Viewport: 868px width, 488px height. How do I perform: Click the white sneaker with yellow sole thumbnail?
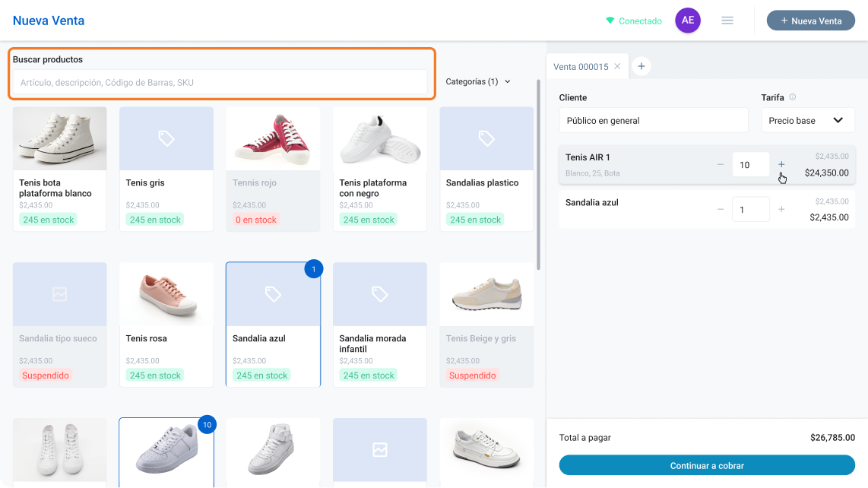(x=486, y=450)
